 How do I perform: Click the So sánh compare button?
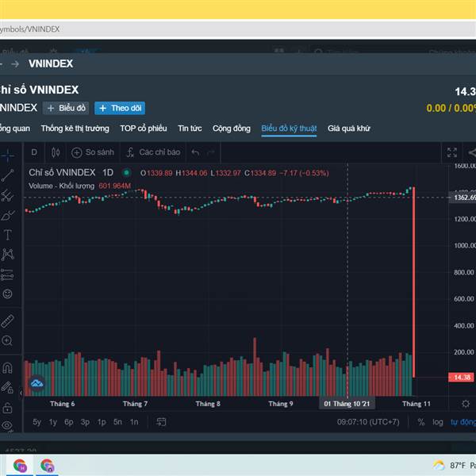93,152
